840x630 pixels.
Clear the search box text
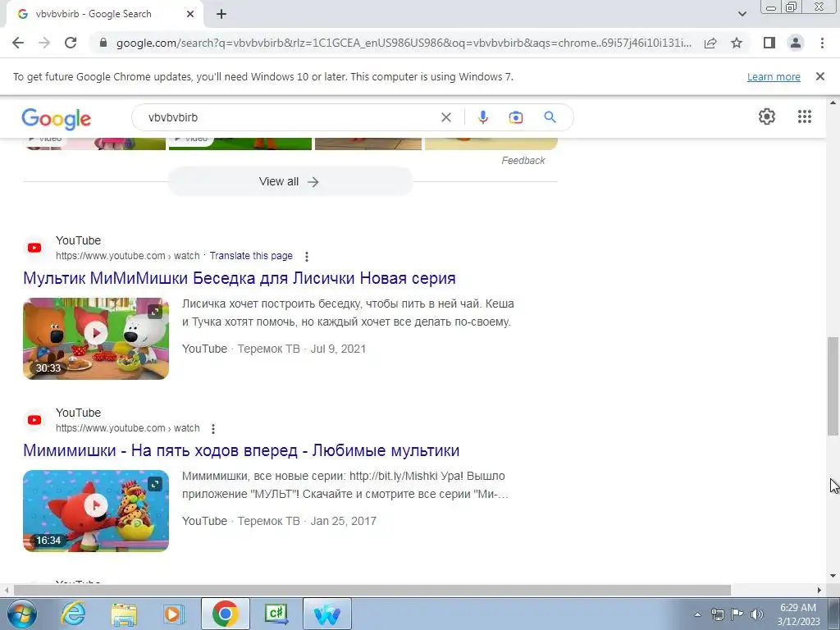point(445,117)
